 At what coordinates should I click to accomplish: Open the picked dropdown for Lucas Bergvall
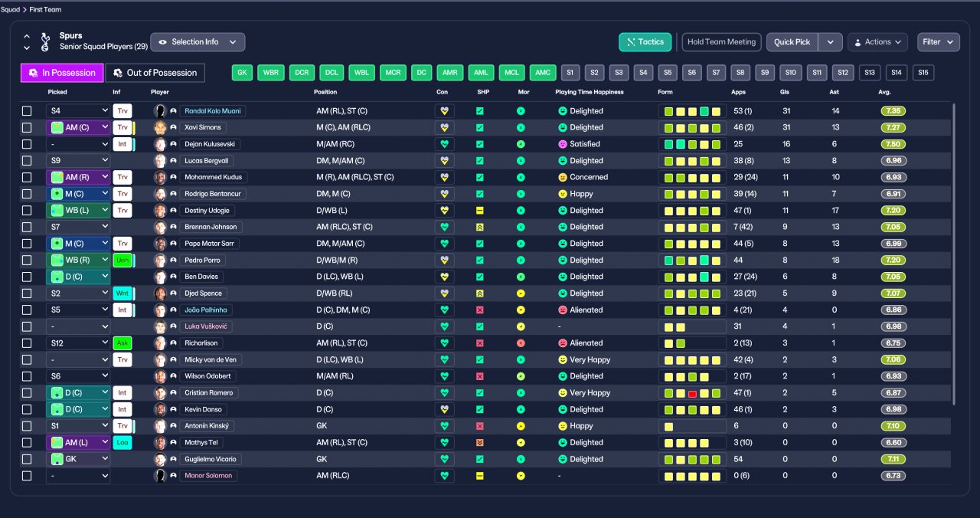[78, 161]
